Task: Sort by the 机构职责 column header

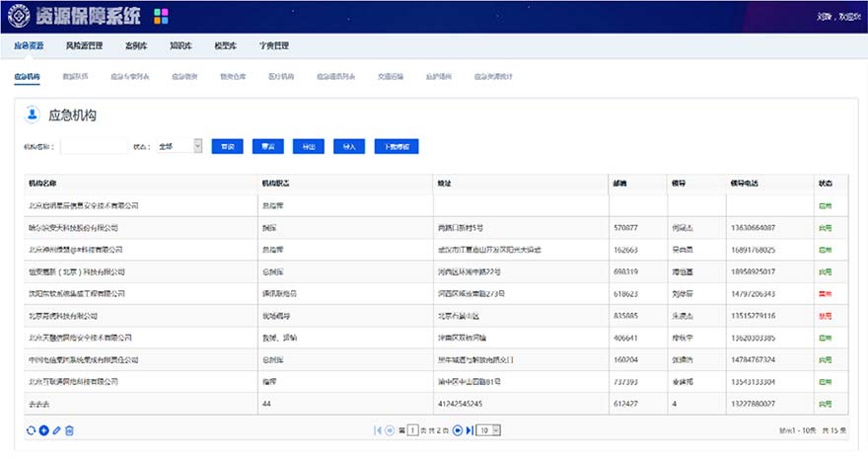Action: pos(345,184)
